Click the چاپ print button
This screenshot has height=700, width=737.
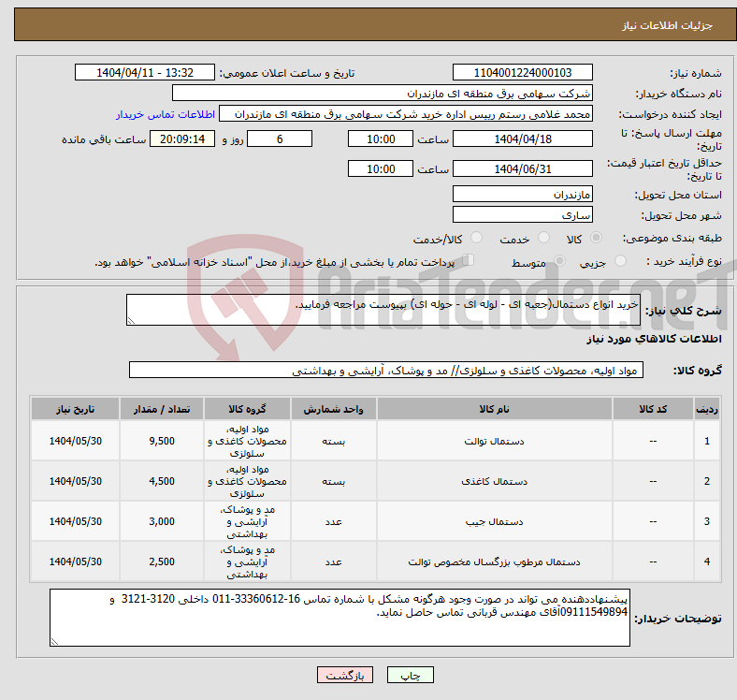point(411,675)
